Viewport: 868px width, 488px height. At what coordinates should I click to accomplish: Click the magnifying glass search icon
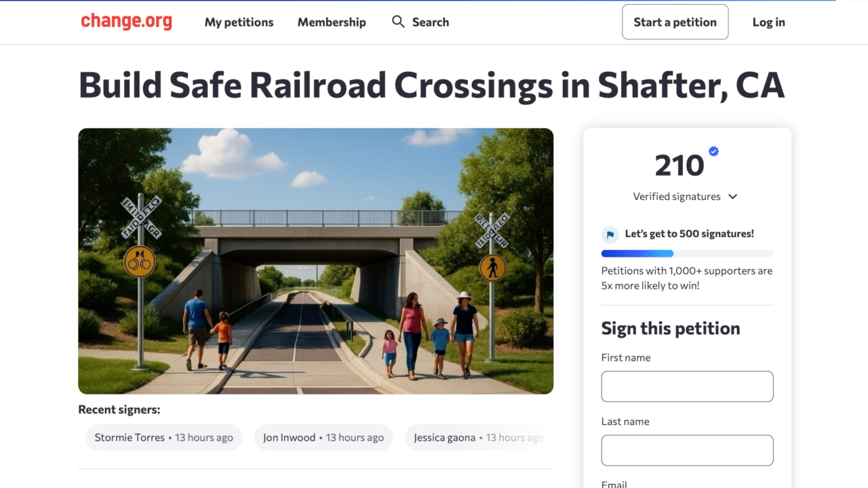(398, 22)
